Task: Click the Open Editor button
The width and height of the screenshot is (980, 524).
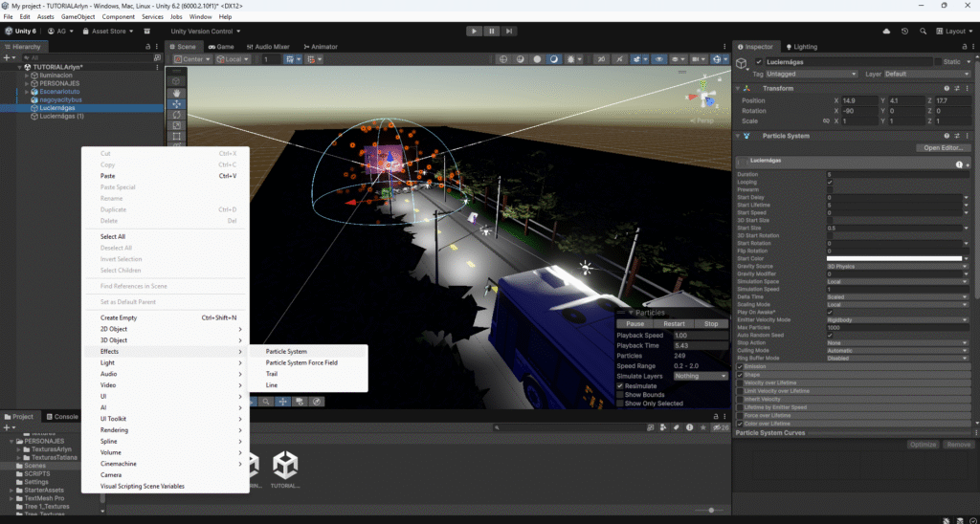Action: [942, 148]
